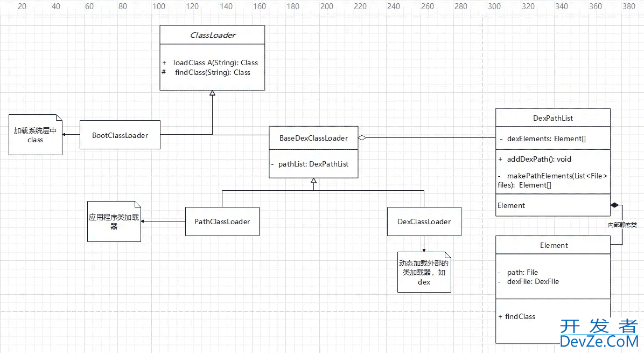Click the inheritance triangle below ClassLoader

pyautogui.click(x=212, y=93)
